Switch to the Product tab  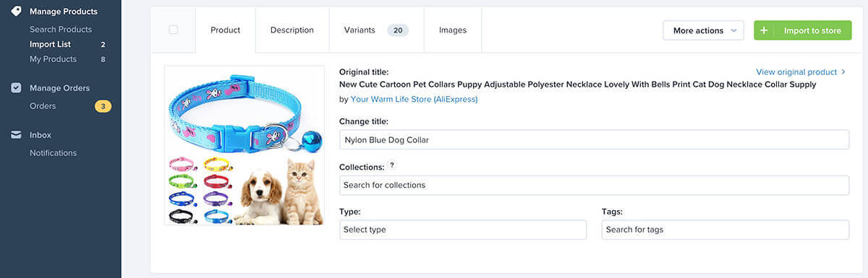(x=225, y=30)
